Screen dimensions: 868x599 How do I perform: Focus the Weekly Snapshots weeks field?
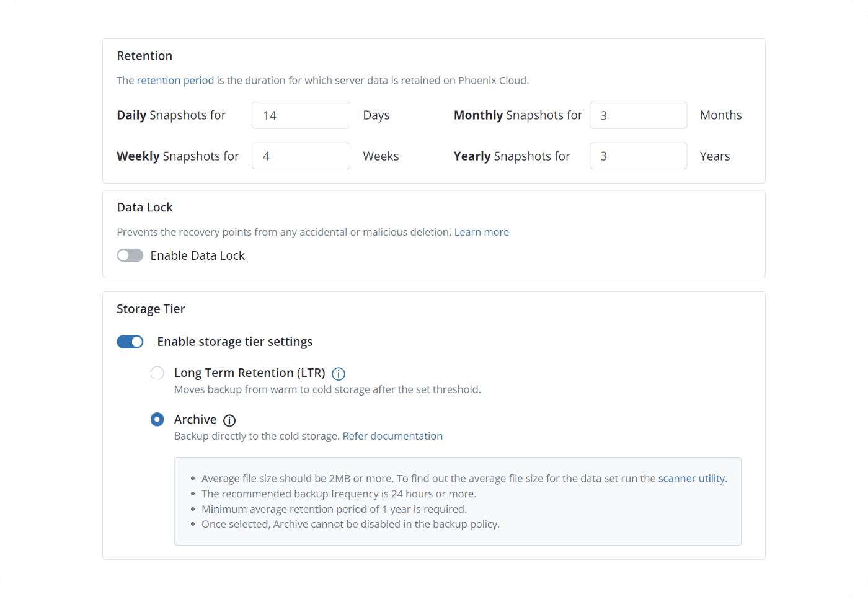coord(301,156)
